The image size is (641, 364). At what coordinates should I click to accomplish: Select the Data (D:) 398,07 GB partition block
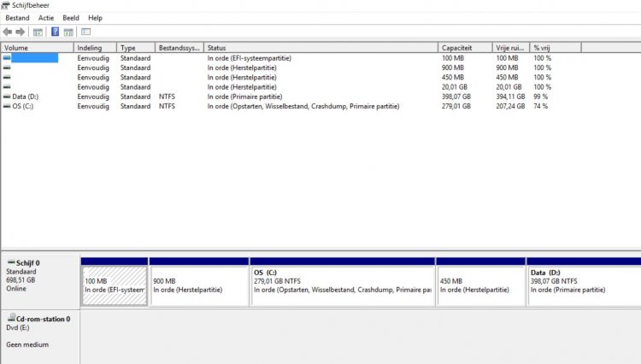click(x=583, y=285)
